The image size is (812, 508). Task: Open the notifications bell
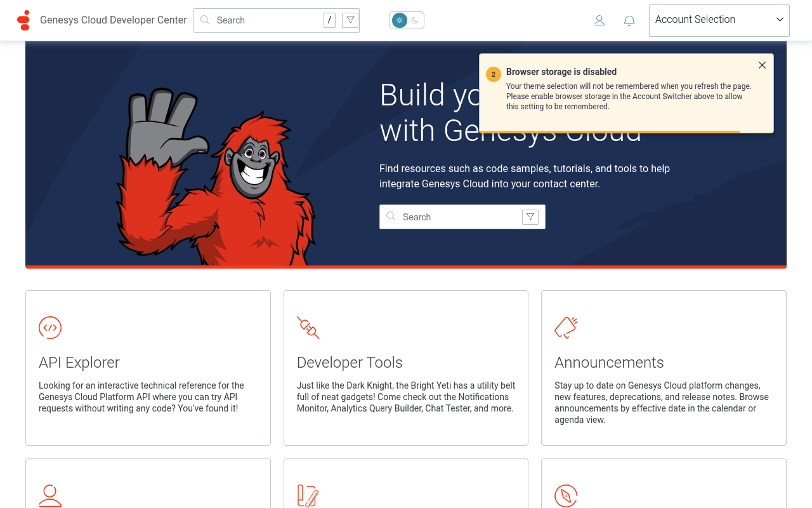point(629,20)
